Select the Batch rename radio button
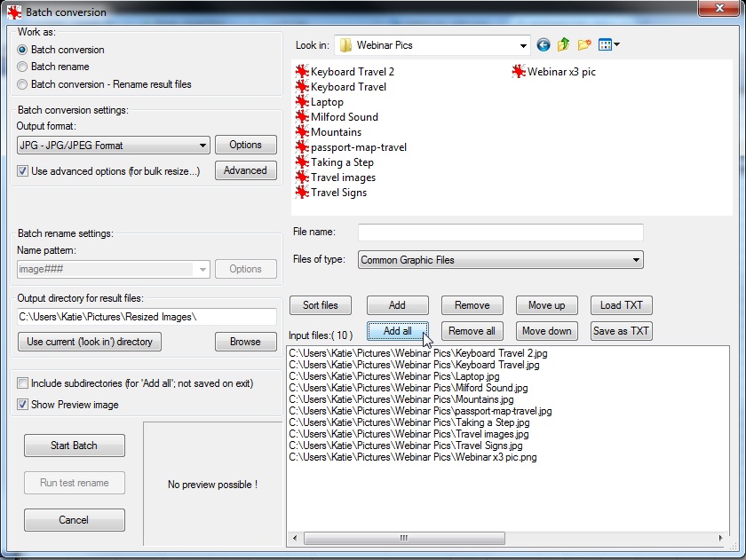This screenshot has height=560, width=746. (x=23, y=67)
